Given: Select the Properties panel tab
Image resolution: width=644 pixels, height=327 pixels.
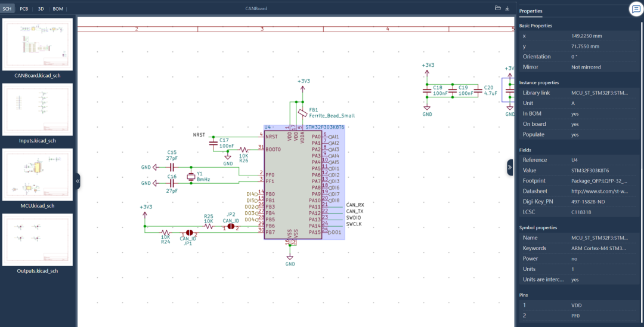Looking at the screenshot, I should tap(531, 11).
